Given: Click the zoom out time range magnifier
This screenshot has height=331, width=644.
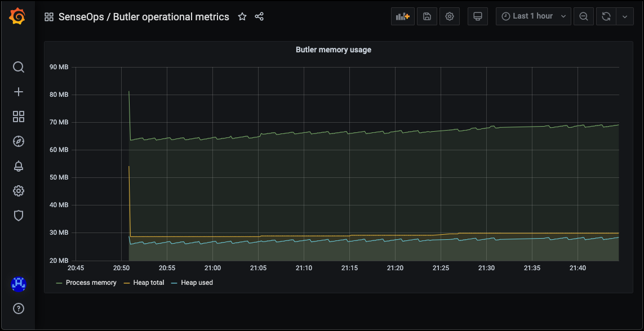Looking at the screenshot, I should [583, 16].
